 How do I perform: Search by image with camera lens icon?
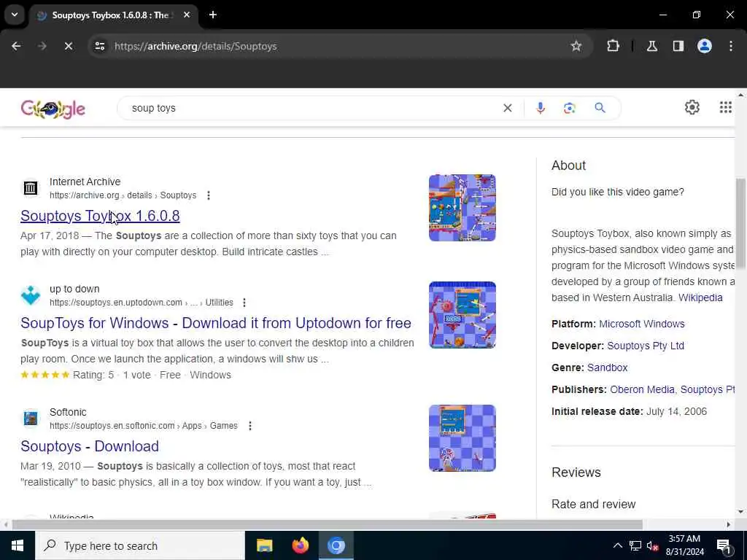[x=569, y=108]
